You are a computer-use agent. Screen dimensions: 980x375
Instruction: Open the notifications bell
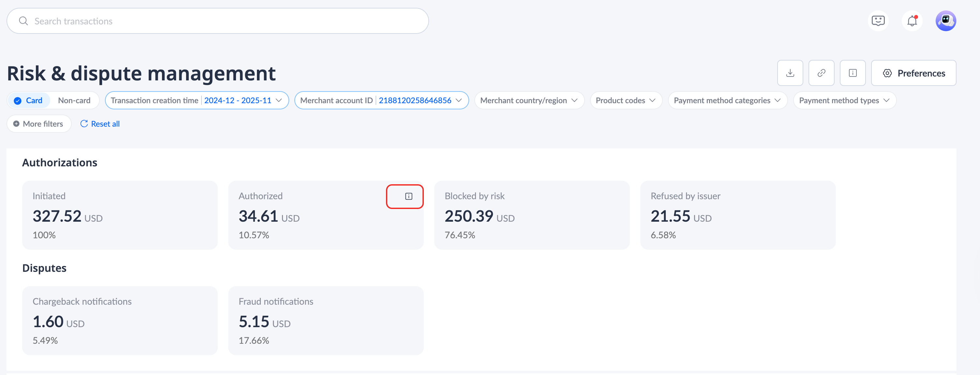[x=912, y=21]
